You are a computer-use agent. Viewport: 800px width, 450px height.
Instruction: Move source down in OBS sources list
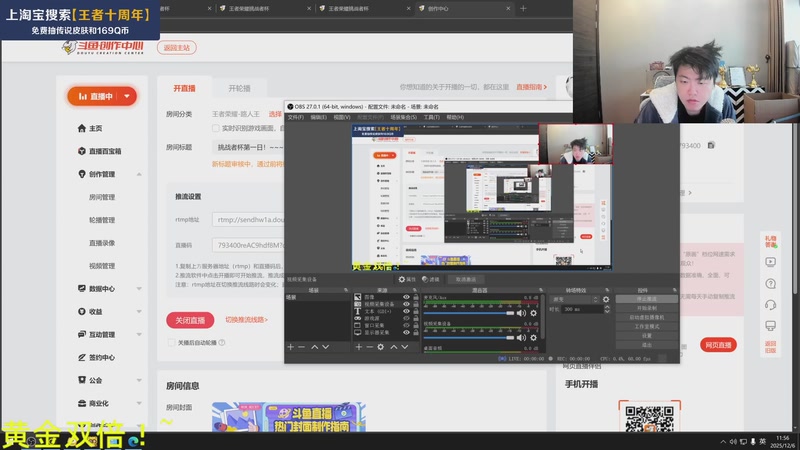[x=405, y=347]
